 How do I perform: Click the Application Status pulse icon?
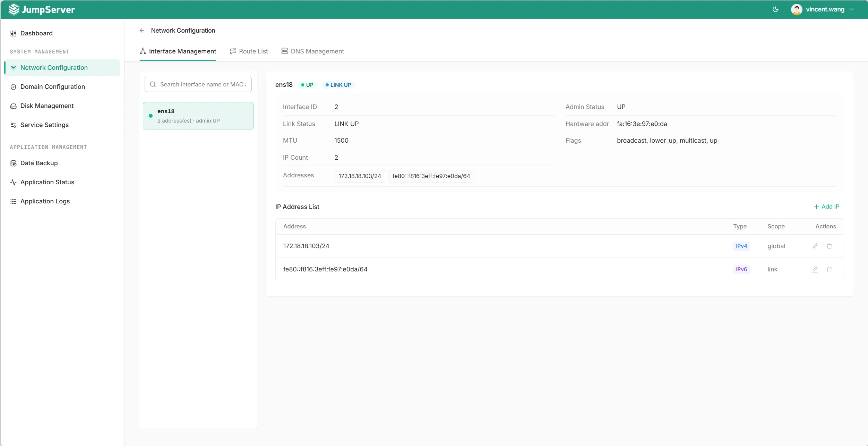[13, 182]
